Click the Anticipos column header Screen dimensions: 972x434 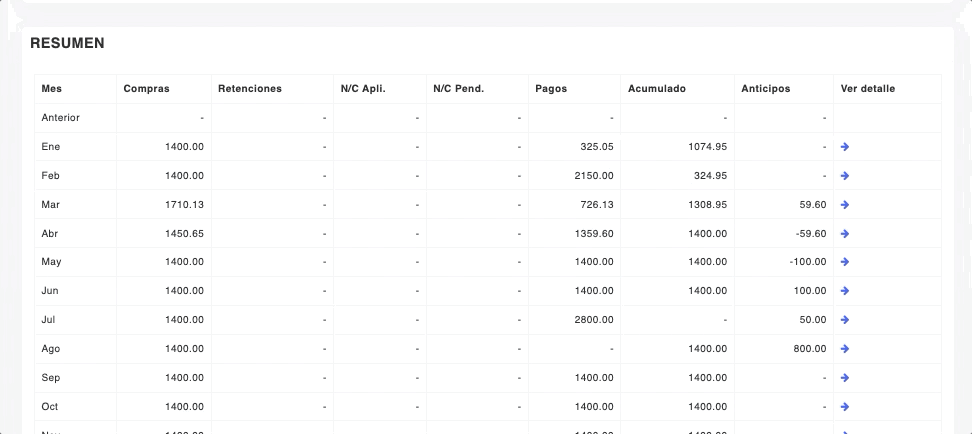(765, 88)
